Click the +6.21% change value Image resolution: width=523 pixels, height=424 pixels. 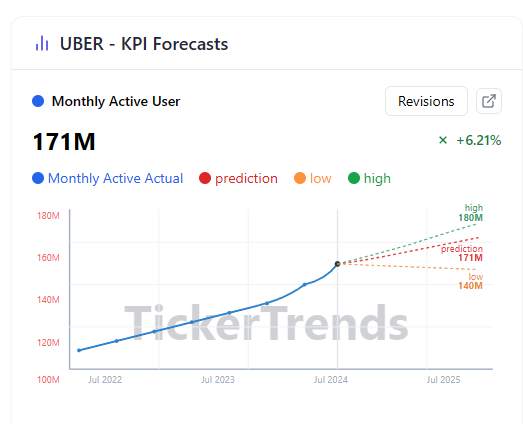(x=479, y=140)
